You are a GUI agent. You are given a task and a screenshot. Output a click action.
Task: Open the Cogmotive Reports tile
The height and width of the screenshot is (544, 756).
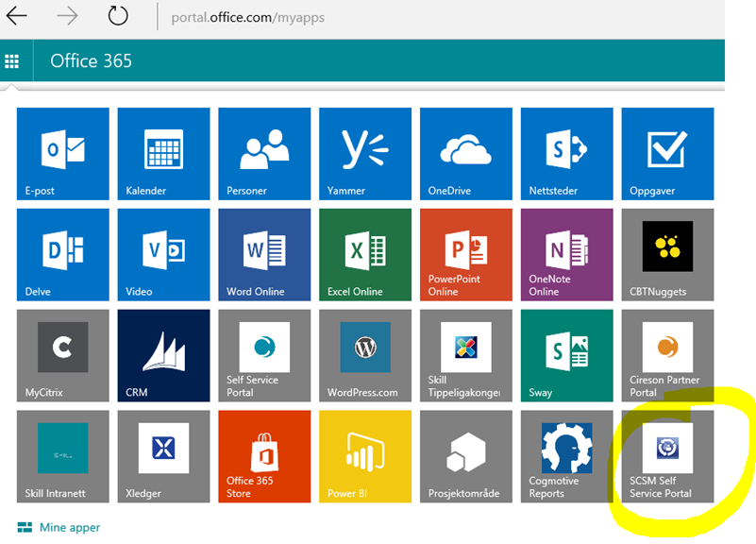pos(567,456)
